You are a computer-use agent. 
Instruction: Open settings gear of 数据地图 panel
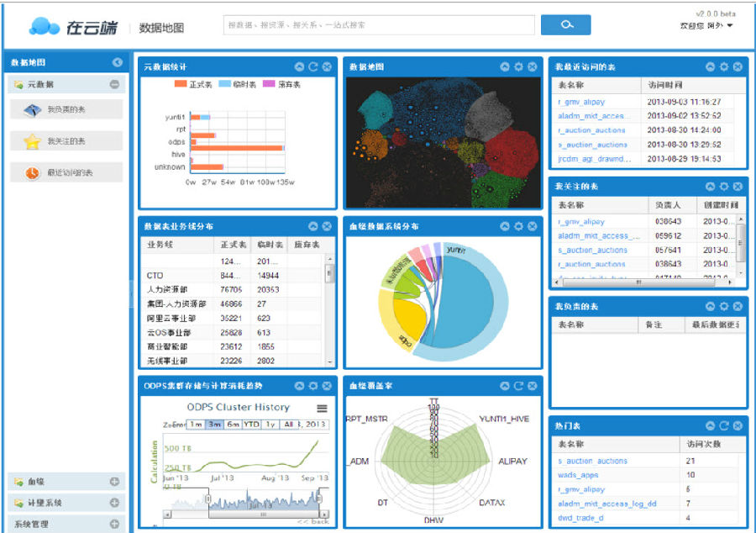point(518,67)
